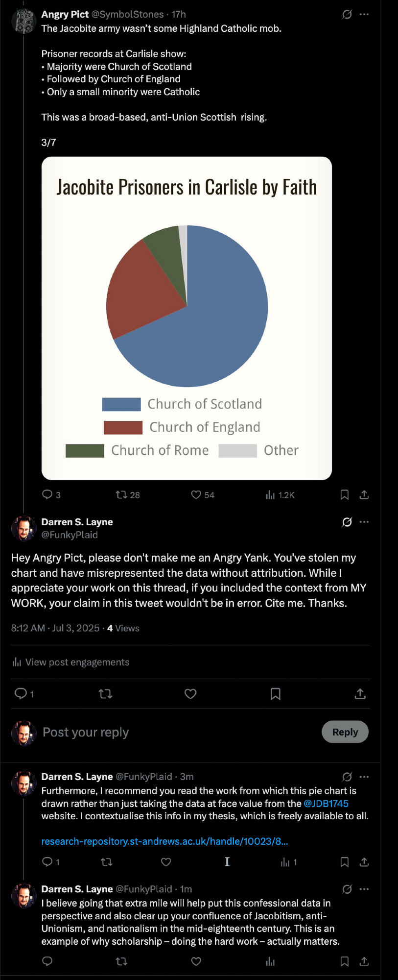Like Darren's main tweet posted at 8:12 AM
The height and width of the screenshot is (980, 398).
190,694
